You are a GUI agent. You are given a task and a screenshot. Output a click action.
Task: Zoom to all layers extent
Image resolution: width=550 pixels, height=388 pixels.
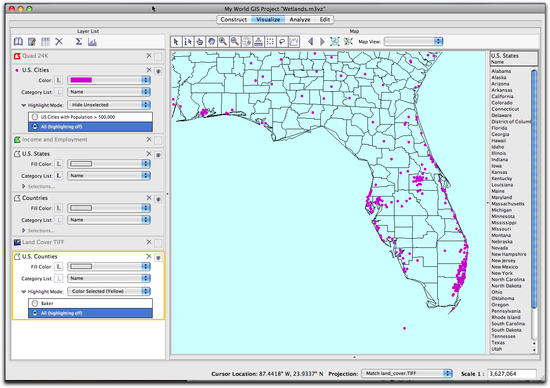click(x=335, y=42)
